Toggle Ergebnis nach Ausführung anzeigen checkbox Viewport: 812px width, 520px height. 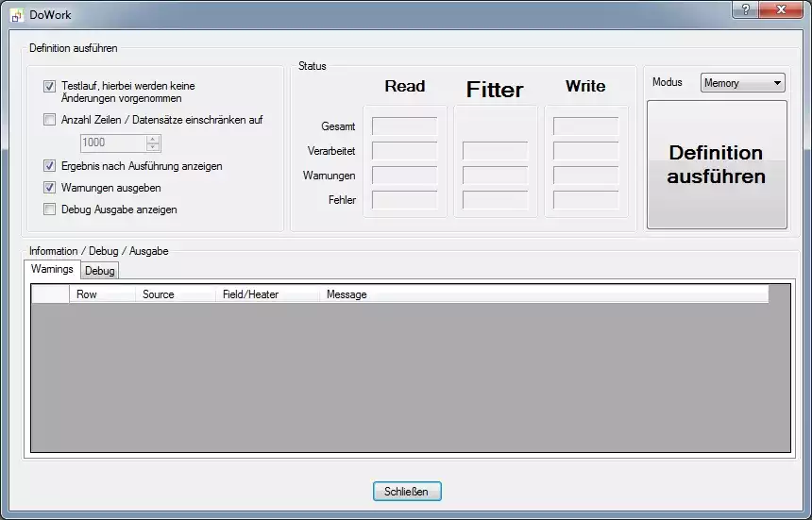pos(49,166)
